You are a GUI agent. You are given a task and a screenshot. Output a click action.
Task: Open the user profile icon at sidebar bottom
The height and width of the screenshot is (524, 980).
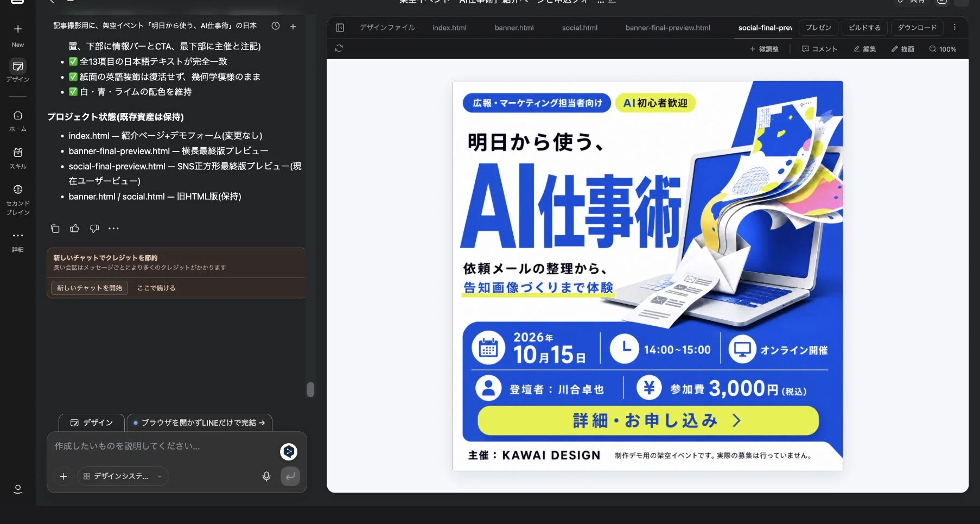[x=18, y=489]
